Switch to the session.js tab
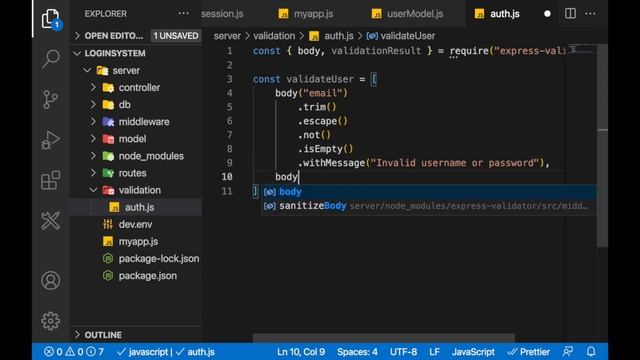 222,14
